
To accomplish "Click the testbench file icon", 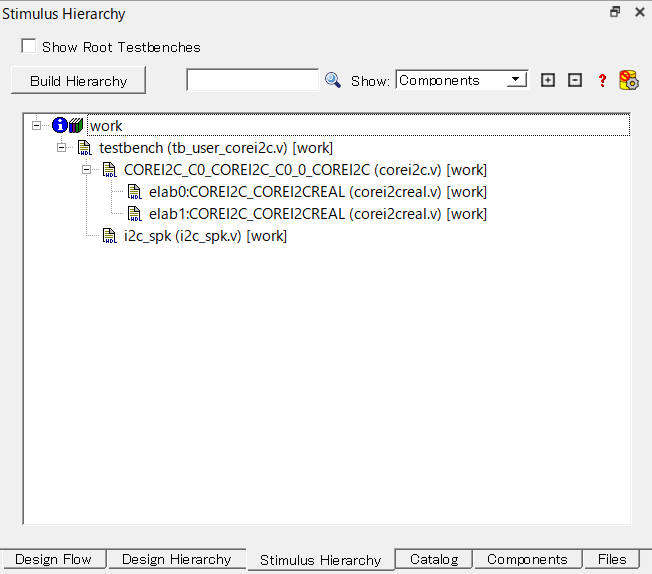I will (x=85, y=148).
